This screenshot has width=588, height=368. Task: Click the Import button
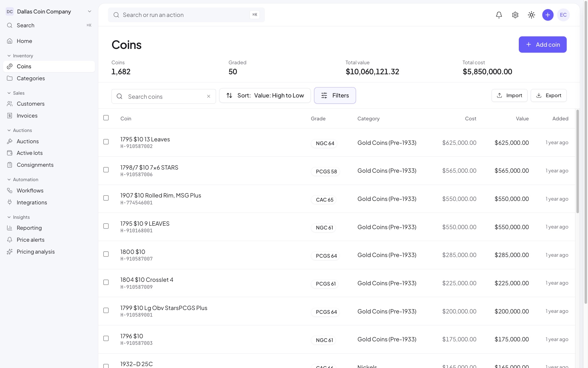(509, 96)
